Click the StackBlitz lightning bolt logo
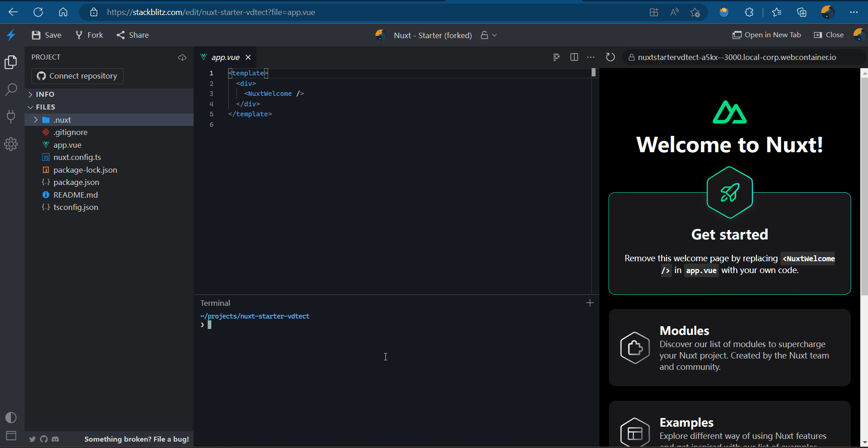This screenshot has height=448, width=868. [11, 35]
